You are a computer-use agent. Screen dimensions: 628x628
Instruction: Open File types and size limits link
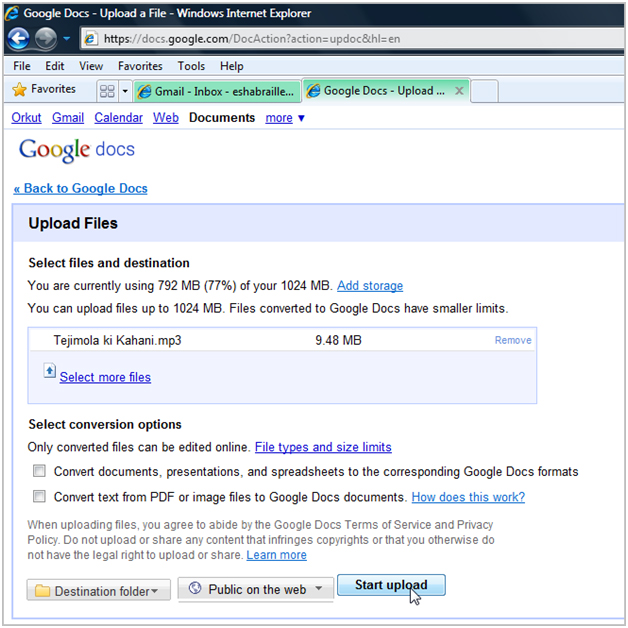323,447
